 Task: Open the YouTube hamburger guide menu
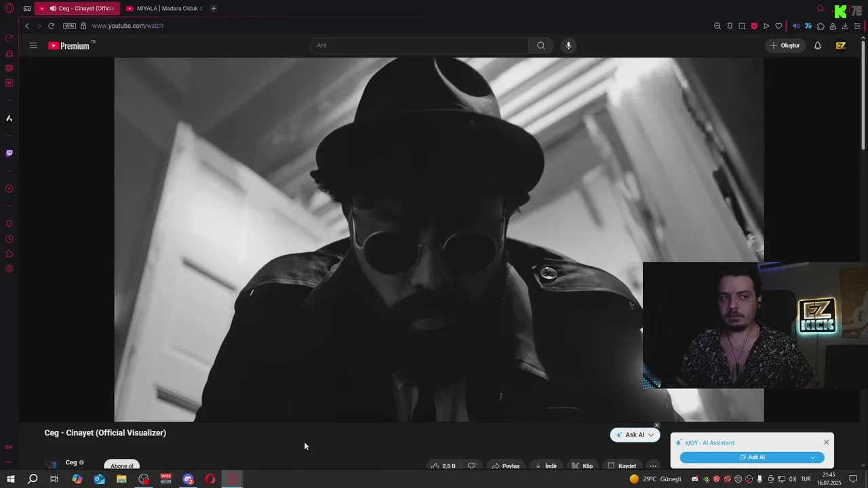33,45
